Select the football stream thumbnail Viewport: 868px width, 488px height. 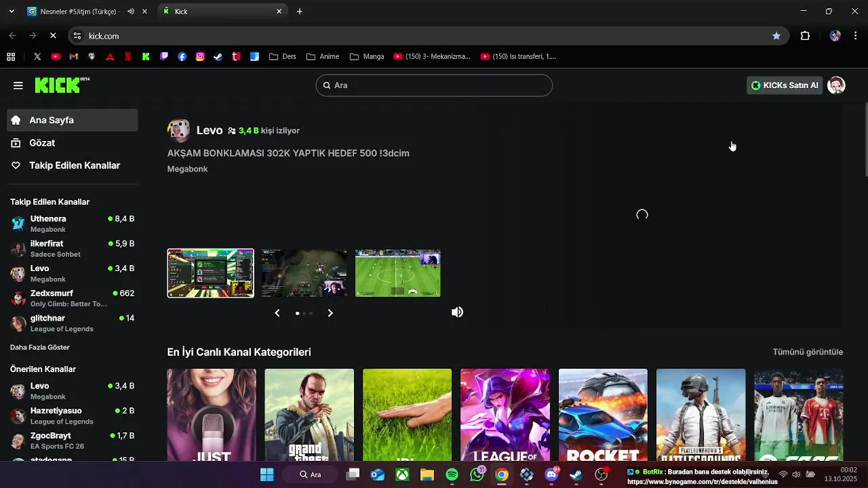pyautogui.click(x=398, y=273)
